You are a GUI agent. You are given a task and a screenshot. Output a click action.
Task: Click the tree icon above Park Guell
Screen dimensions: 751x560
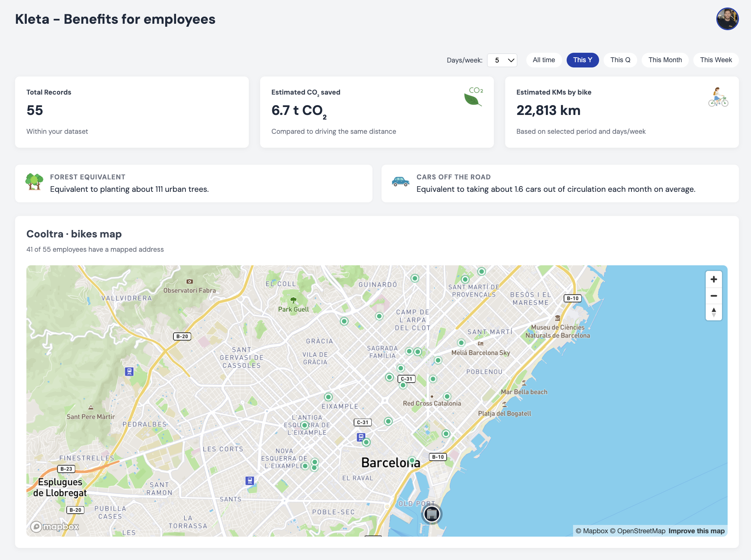[293, 300]
